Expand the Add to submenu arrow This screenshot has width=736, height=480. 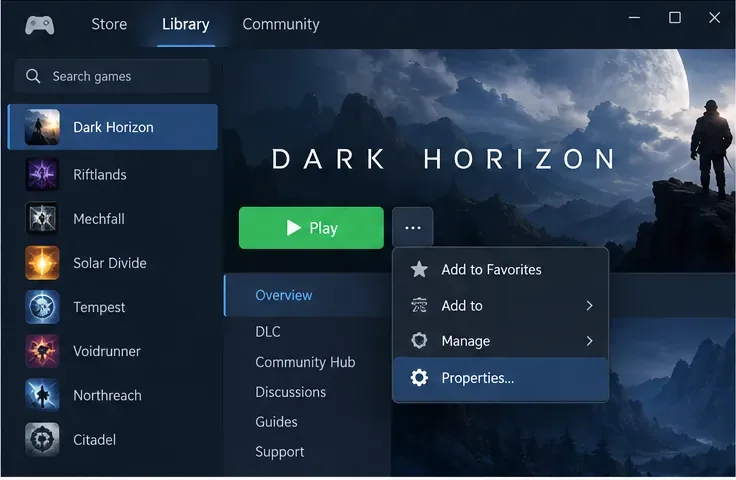pyautogui.click(x=590, y=305)
